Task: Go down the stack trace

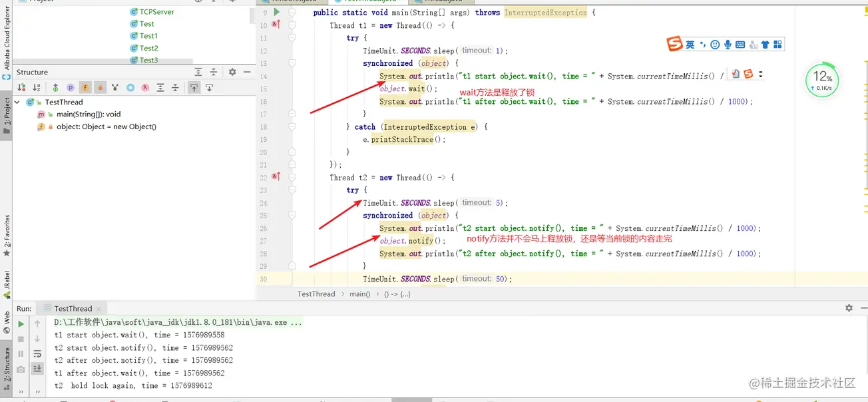Action: click(x=38, y=339)
